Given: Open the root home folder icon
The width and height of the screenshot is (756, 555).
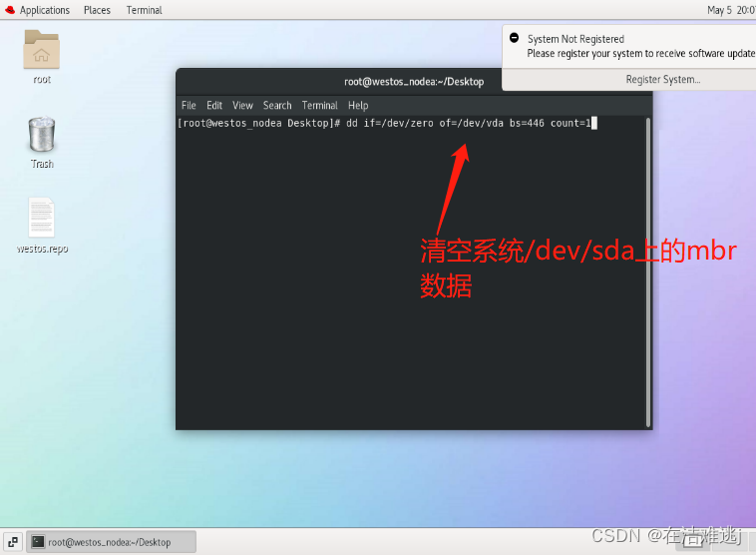Looking at the screenshot, I should [42, 49].
